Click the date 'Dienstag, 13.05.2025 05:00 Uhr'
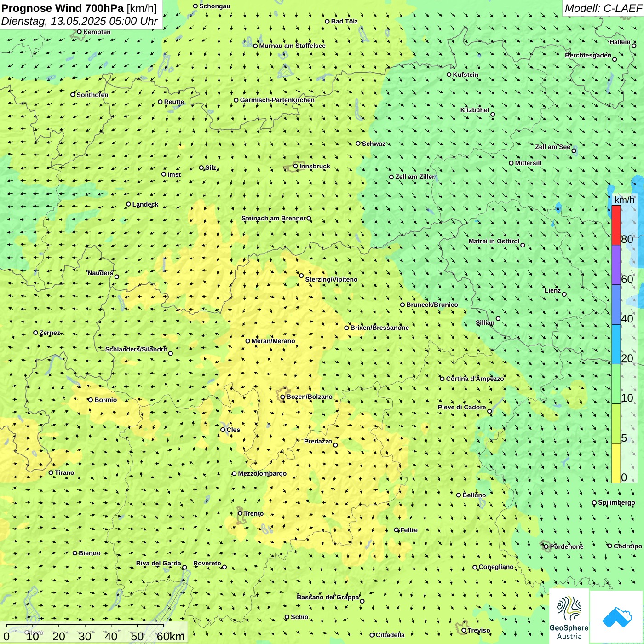Screen dimensions: 644x644 pyautogui.click(x=79, y=21)
